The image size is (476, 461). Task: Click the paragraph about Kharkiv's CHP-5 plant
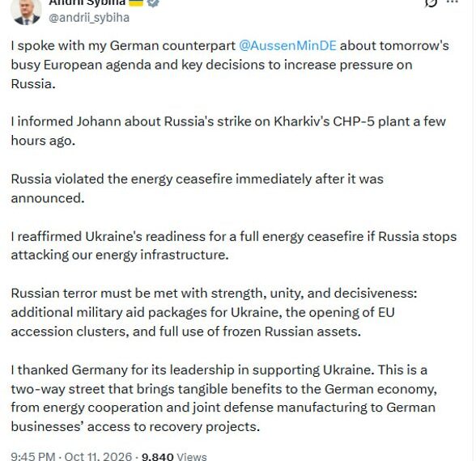point(228,131)
